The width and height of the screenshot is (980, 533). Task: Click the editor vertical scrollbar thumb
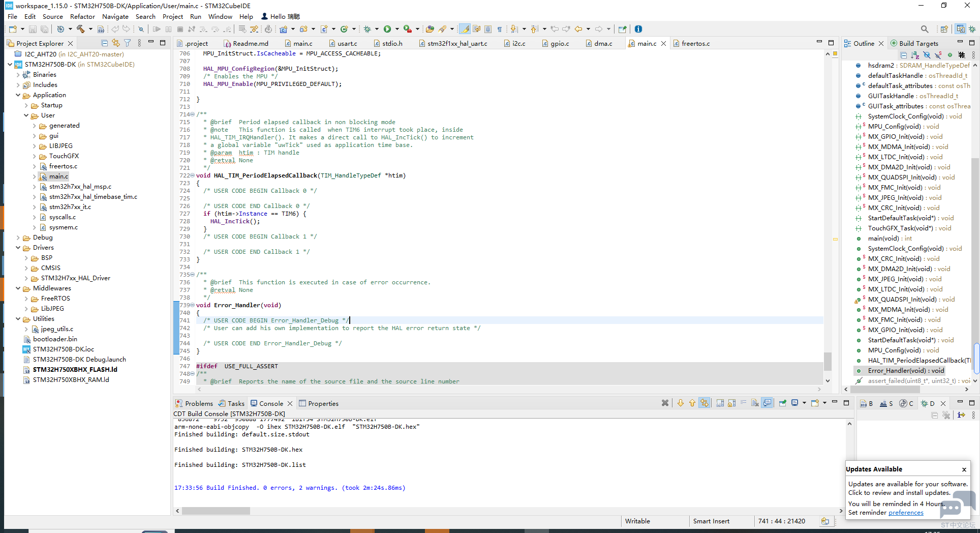(828, 361)
